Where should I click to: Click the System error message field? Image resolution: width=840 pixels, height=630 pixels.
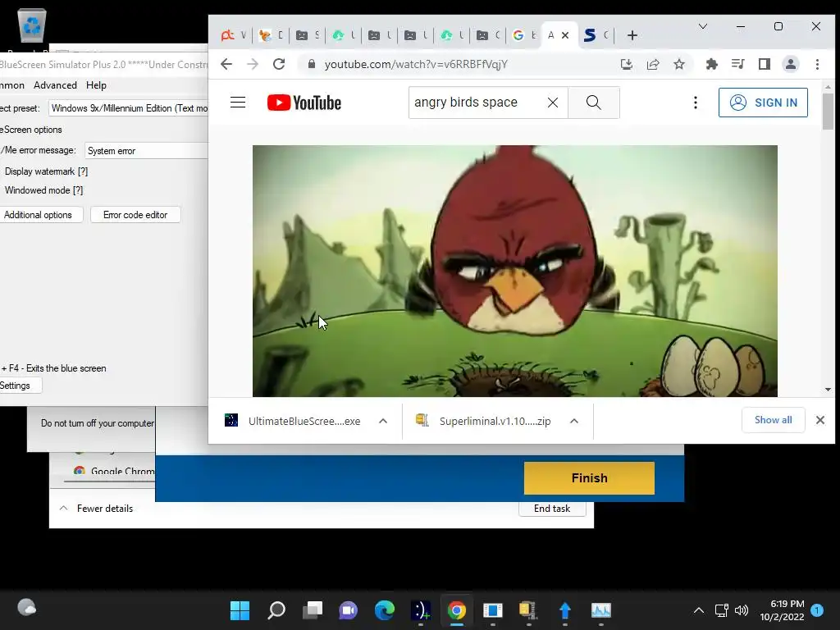[146, 151]
